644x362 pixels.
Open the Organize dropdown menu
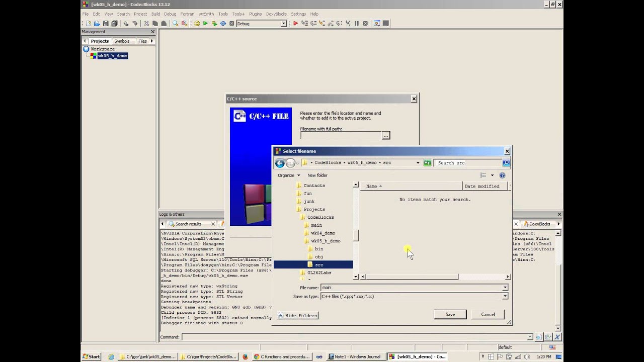pyautogui.click(x=289, y=175)
